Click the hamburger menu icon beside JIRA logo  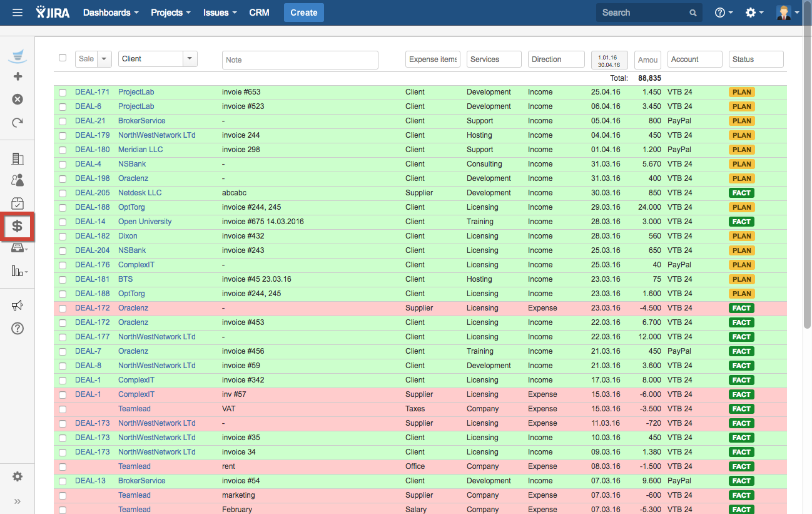pos(18,13)
